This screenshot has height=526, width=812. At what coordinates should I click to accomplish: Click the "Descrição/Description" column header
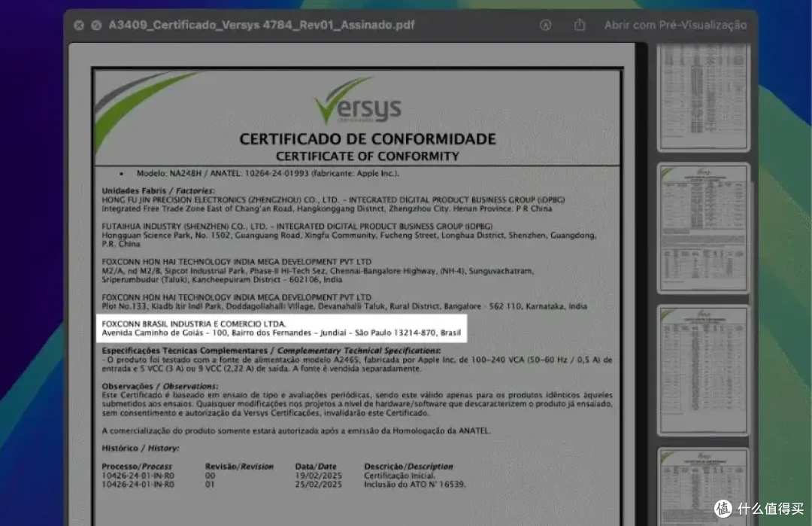point(408,467)
